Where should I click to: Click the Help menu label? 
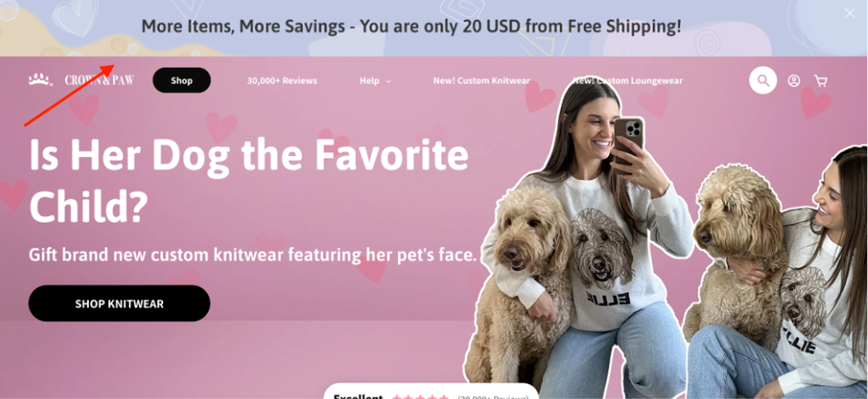pyautogui.click(x=369, y=81)
